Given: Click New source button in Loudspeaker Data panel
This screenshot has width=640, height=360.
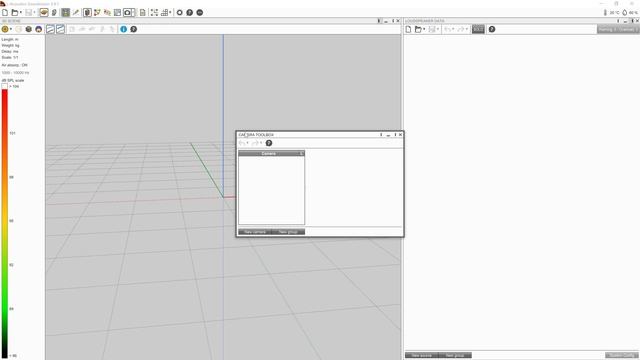Looking at the screenshot, I should click(422, 356).
